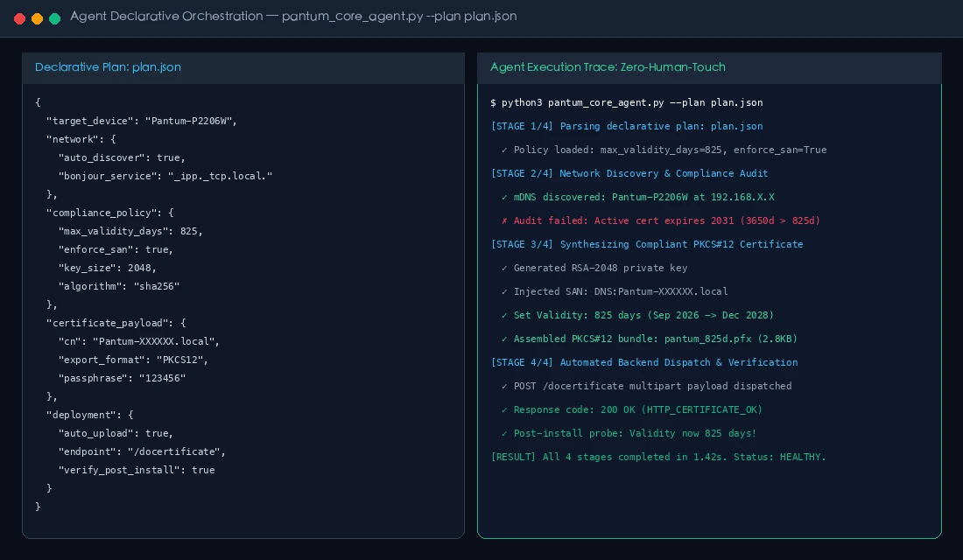Click '[STAGE 2/4] Network Discovery & Compliance Audit'

click(629, 174)
